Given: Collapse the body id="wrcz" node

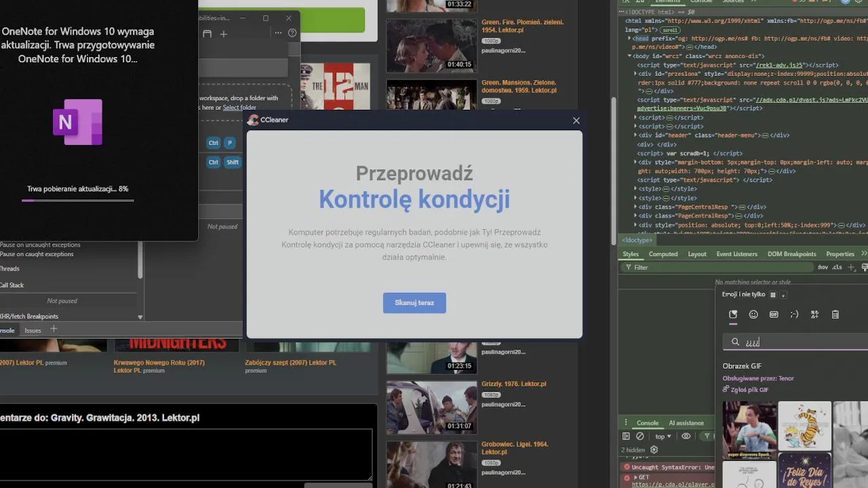Looking at the screenshot, I should (x=630, y=56).
